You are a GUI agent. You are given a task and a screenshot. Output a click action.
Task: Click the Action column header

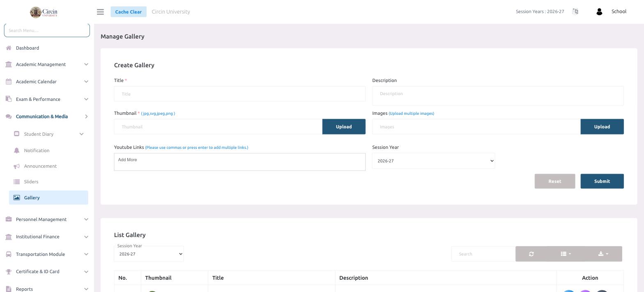[590, 278]
